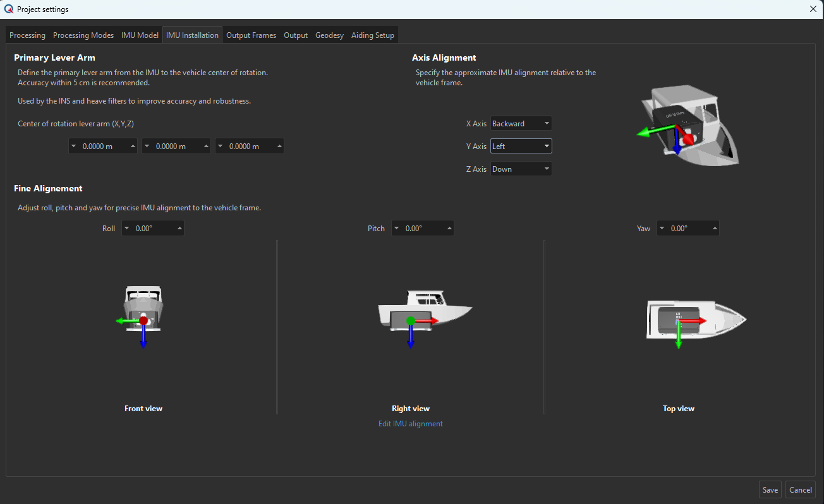Open the Y Axis Left dropdown
This screenshot has width=824, height=504.
[521, 147]
